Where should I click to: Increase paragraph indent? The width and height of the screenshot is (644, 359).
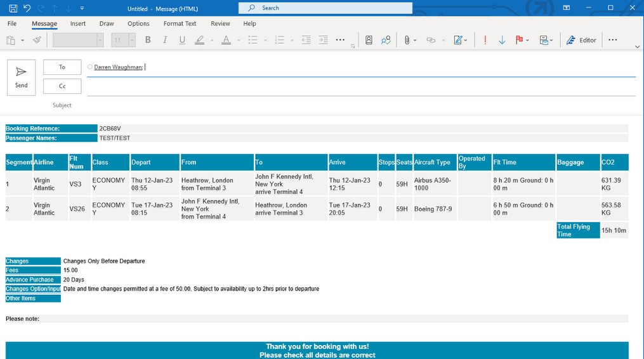tap(324, 40)
